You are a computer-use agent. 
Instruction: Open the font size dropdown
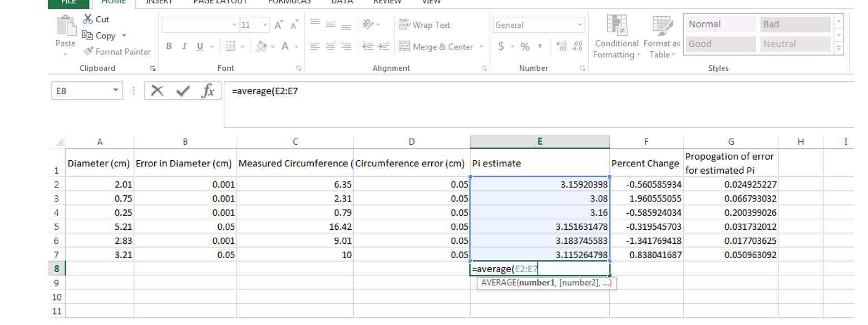tap(265, 25)
